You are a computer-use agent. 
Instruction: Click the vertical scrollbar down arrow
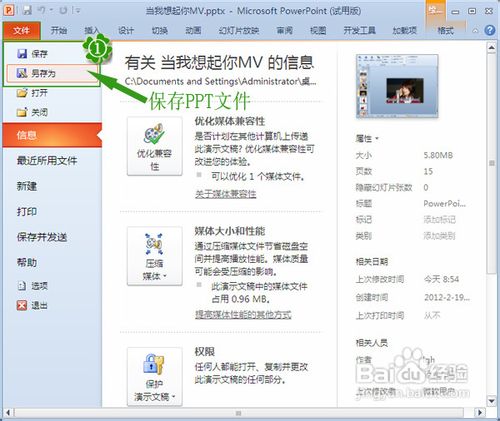tap(492, 400)
